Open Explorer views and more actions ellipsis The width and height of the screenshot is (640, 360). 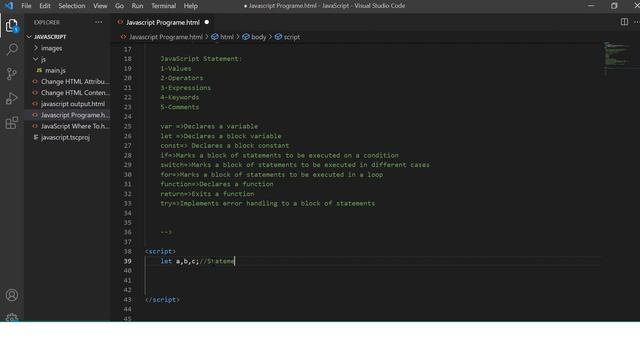(98, 22)
